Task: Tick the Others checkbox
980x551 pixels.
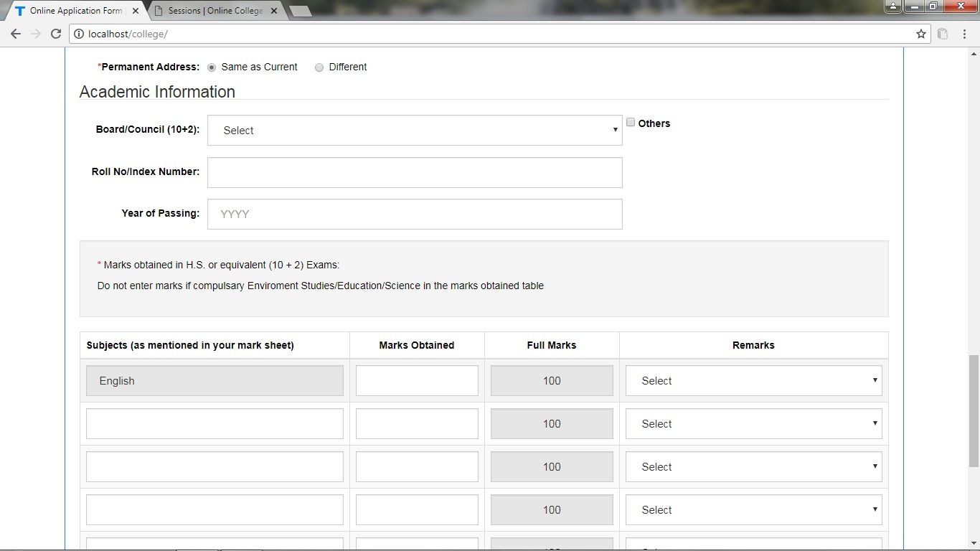Action: coord(631,123)
